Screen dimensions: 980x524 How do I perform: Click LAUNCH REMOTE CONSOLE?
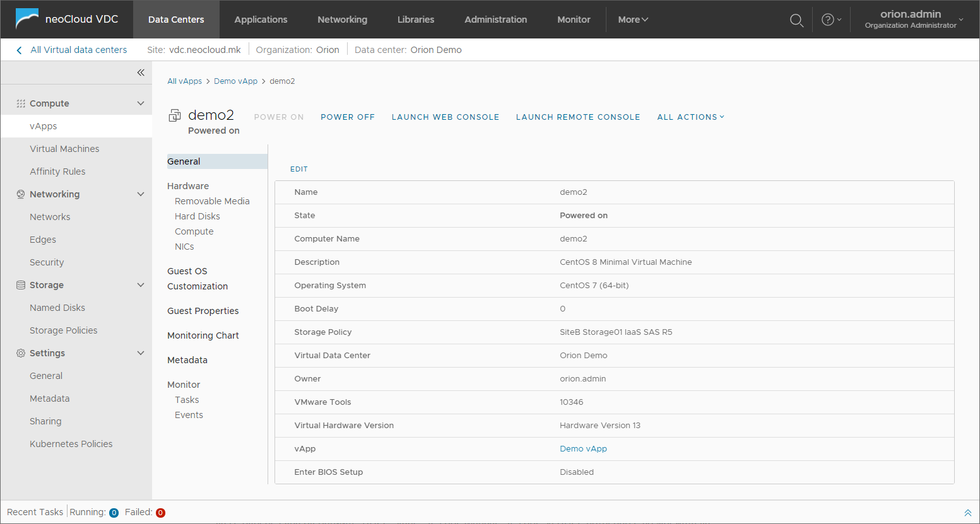pos(578,117)
